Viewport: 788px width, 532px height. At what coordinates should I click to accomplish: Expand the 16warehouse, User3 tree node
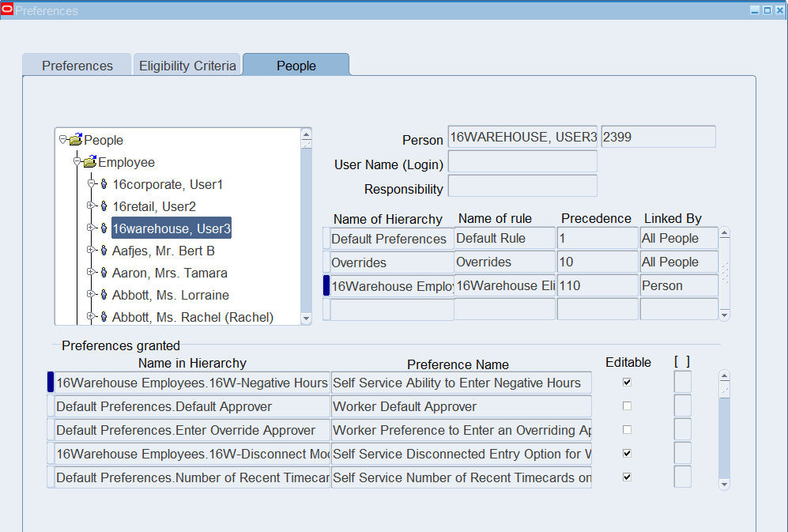[x=91, y=228]
